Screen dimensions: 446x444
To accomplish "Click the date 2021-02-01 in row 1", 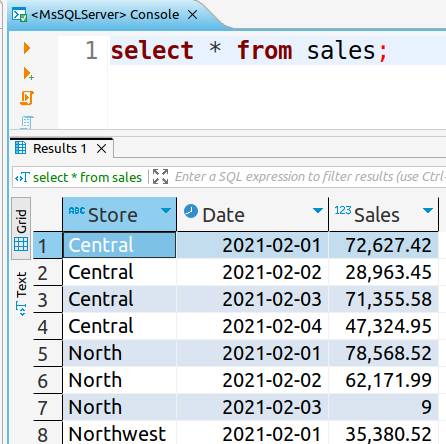I will (252, 245).
